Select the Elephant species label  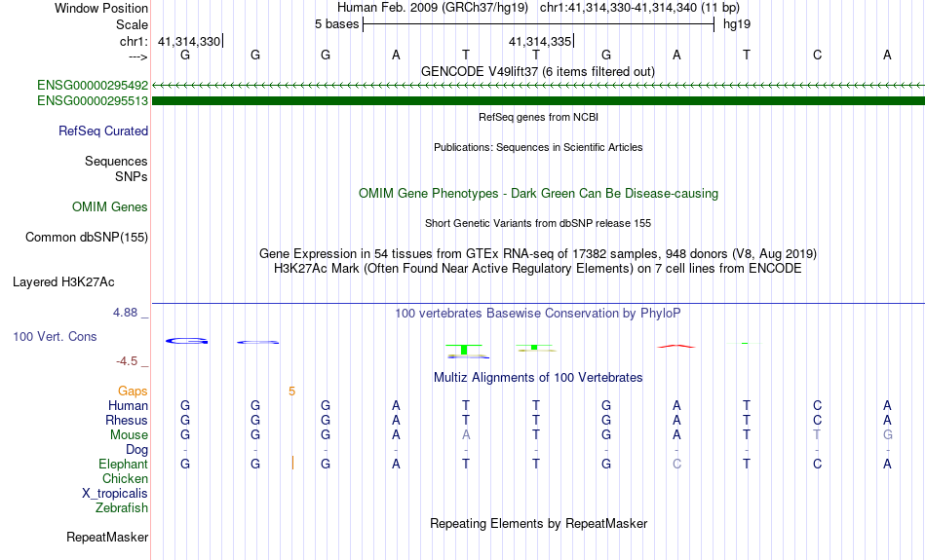click(x=124, y=464)
